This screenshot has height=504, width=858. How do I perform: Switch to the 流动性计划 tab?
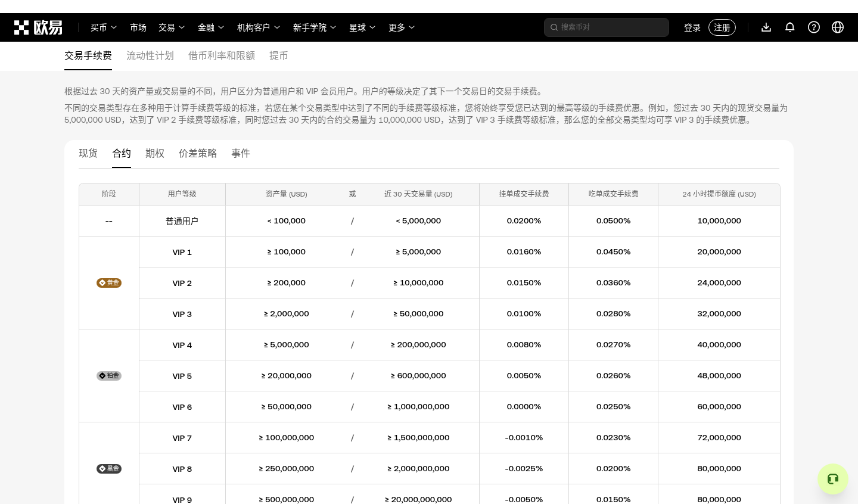[x=150, y=55]
